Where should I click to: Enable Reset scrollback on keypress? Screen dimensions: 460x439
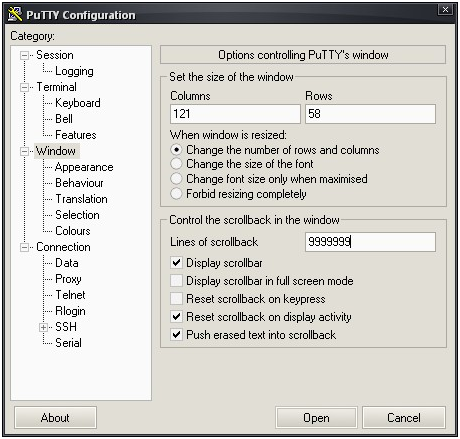click(176, 299)
